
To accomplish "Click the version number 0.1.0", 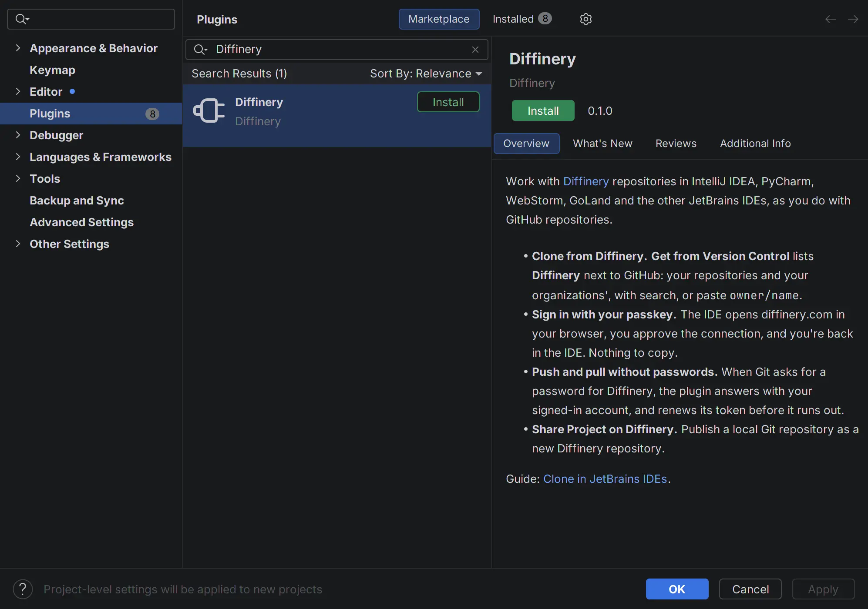I will click(x=600, y=111).
